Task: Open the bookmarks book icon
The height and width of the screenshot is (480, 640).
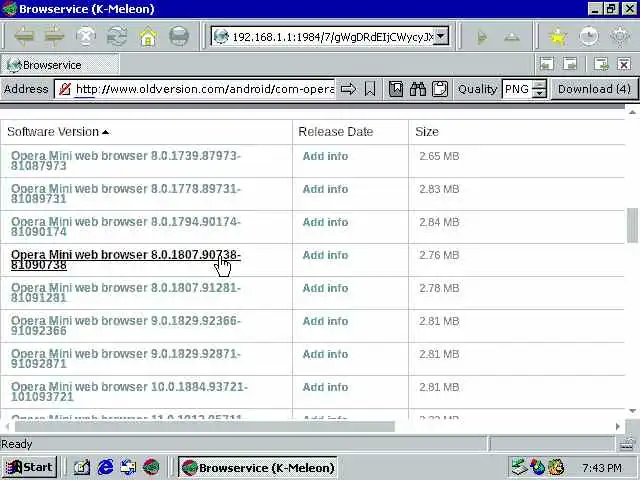Action: pos(396,89)
